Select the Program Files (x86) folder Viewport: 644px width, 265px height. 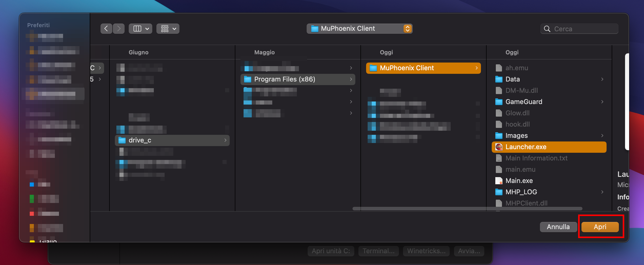298,79
